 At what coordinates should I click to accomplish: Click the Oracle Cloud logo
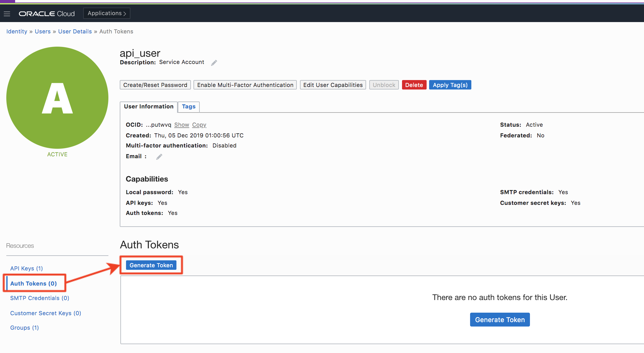pyautogui.click(x=47, y=14)
